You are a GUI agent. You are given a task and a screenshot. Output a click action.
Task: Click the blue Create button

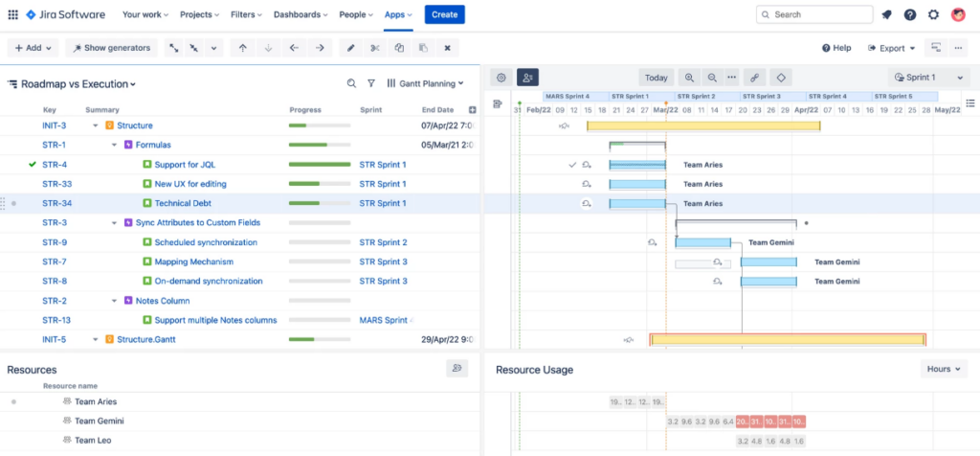pyautogui.click(x=444, y=14)
